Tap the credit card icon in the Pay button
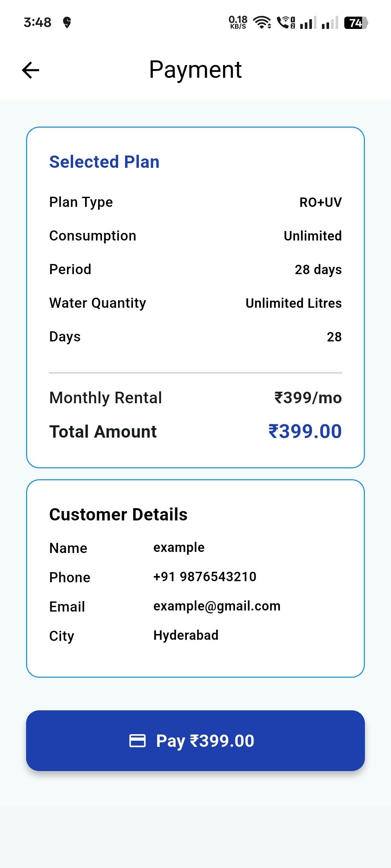Viewport: 391px width, 868px height. (x=138, y=740)
